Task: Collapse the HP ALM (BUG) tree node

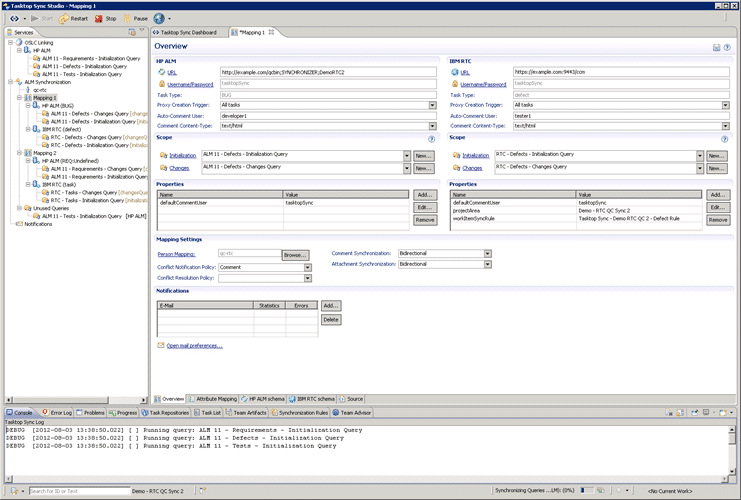Action: (x=28, y=105)
